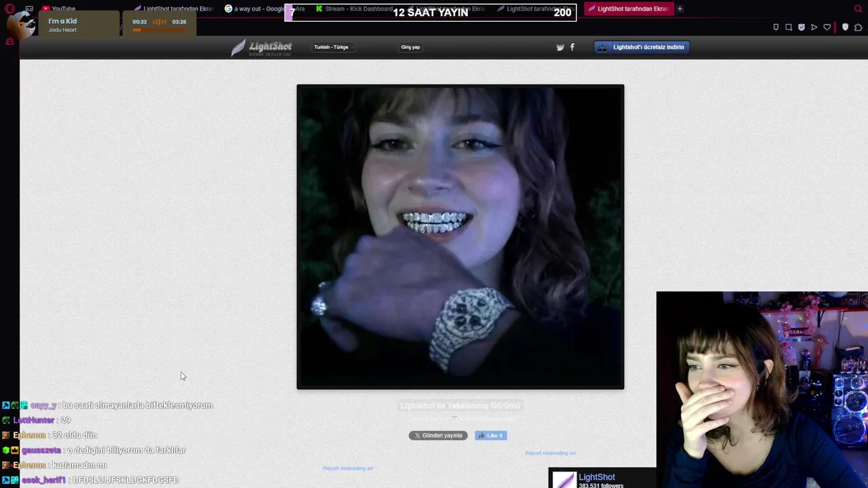The image size is (868, 488).
Task: Open a new tab with plus button
Action: [679, 9]
